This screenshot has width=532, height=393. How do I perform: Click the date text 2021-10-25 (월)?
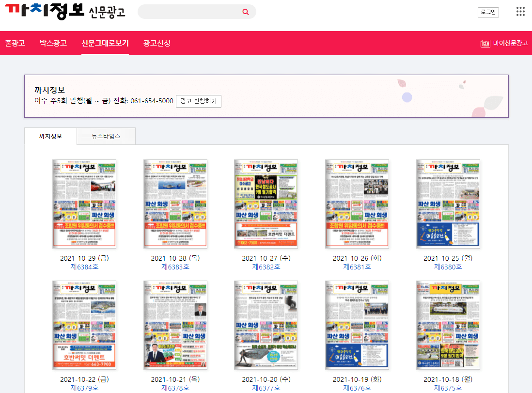coord(448,258)
